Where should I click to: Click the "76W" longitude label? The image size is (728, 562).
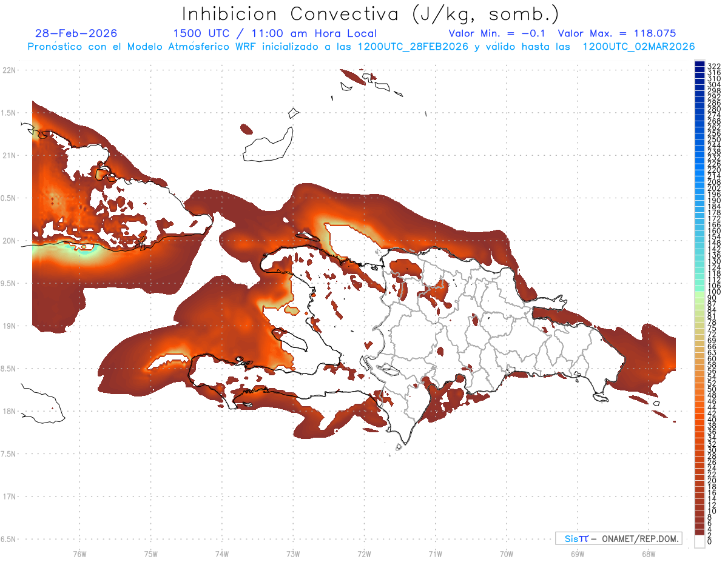79,553
